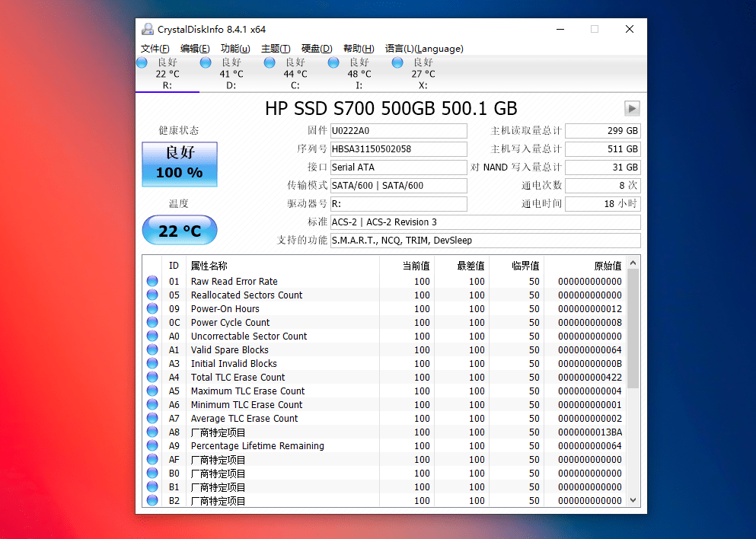Screen dimensions: 756x539
Task: Click the scrollbar up arrow in attribute list
Action: (x=633, y=263)
